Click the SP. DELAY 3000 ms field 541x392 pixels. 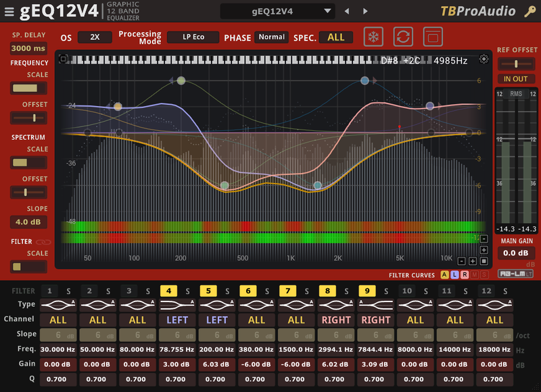28,48
